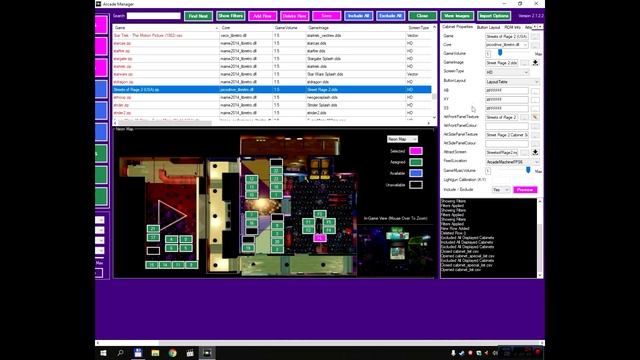Click the Import Options button
This screenshot has width=640, height=360.
[494, 16]
